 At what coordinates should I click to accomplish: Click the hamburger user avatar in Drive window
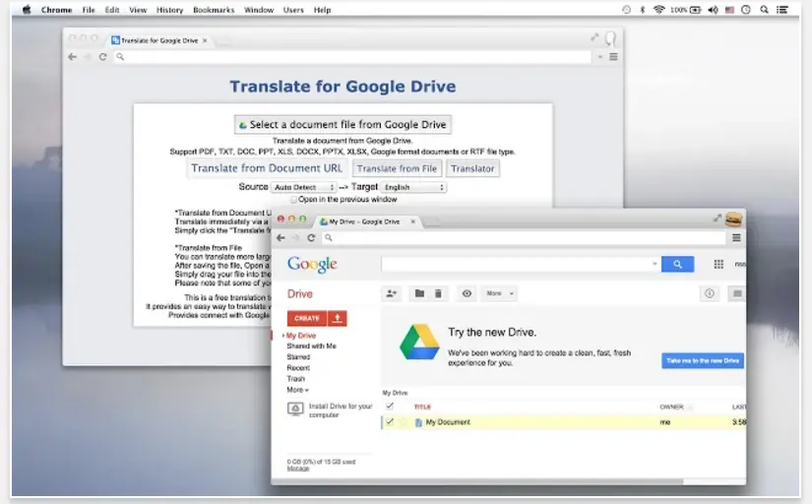click(x=734, y=220)
